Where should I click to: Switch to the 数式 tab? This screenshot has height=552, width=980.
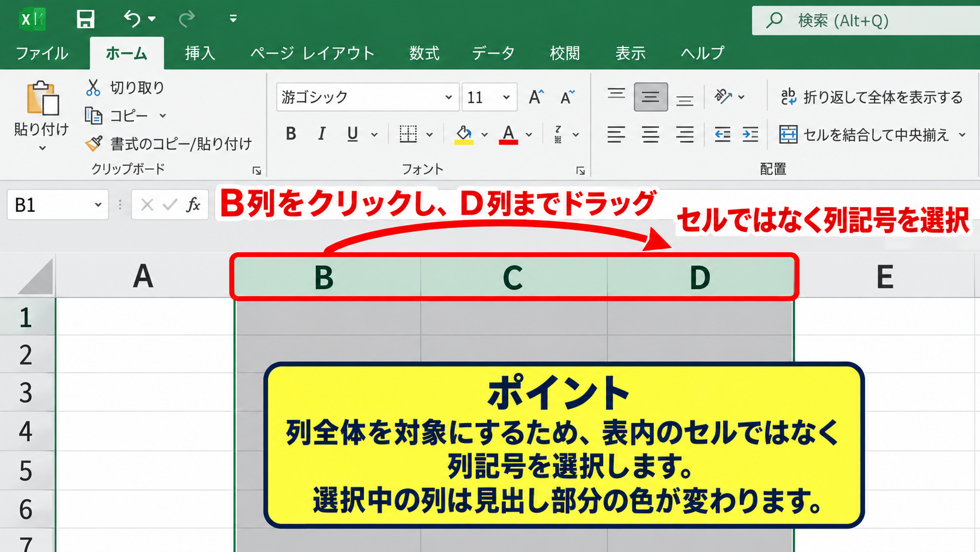point(424,53)
